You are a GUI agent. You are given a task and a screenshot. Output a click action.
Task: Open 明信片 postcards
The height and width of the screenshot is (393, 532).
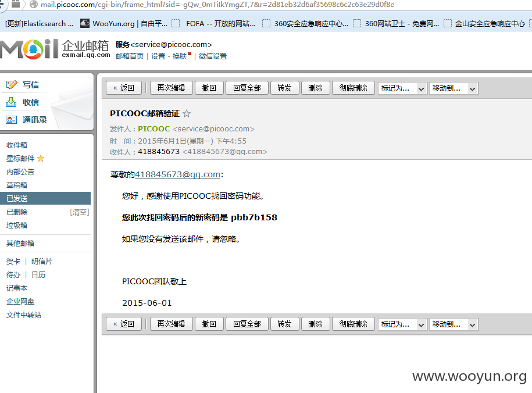tap(42, 261)
